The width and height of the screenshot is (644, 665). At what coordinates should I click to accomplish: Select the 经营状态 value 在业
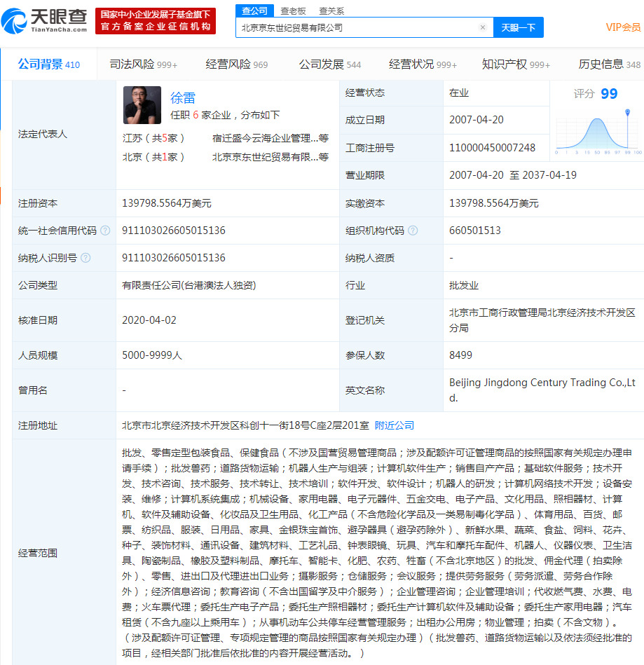[459, 93]
